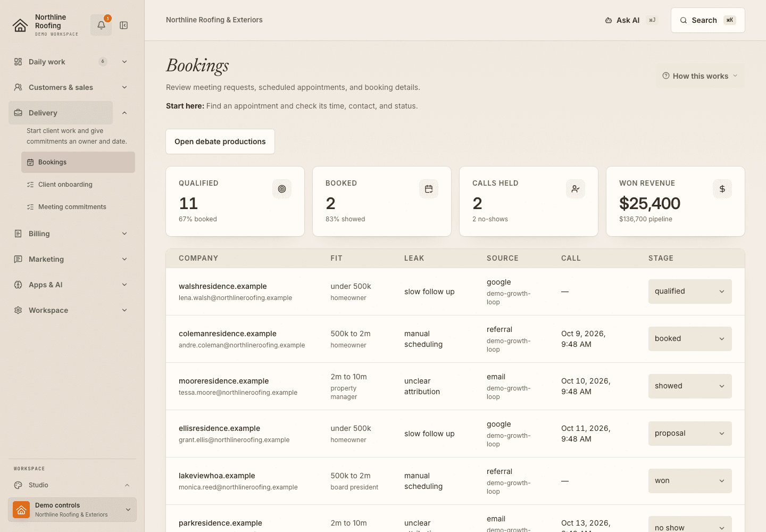Select Bookings in the sidebar

[78, 162]
